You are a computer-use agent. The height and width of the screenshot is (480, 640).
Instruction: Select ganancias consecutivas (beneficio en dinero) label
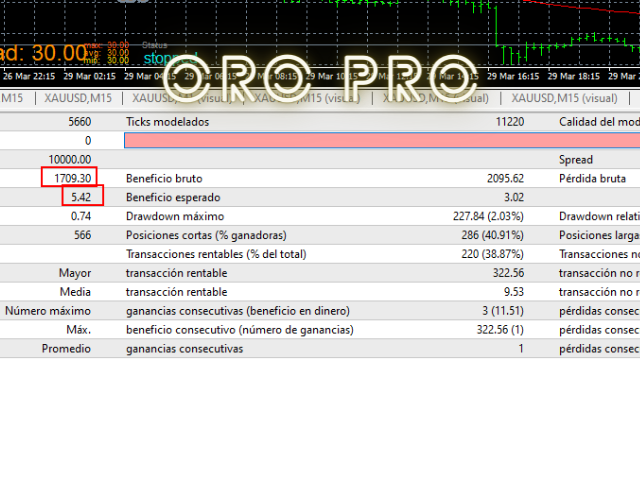238,311
